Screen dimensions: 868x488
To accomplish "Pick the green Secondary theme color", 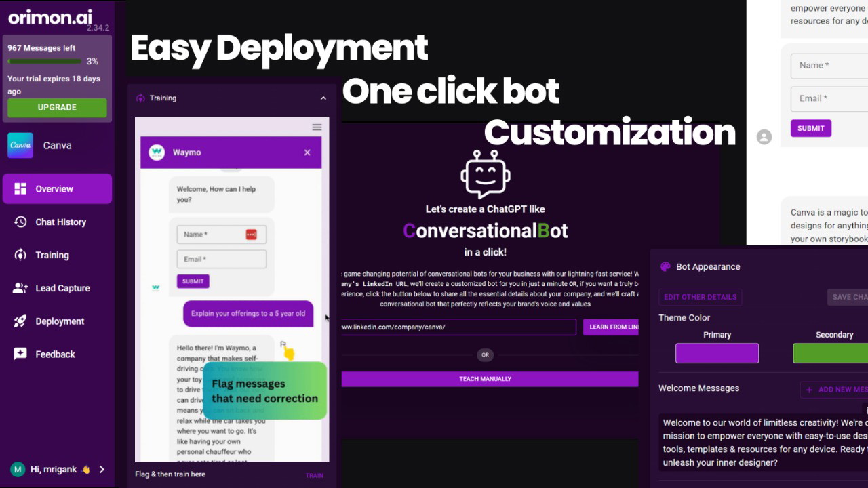I will pyautogui.click(x=830, y=353).
